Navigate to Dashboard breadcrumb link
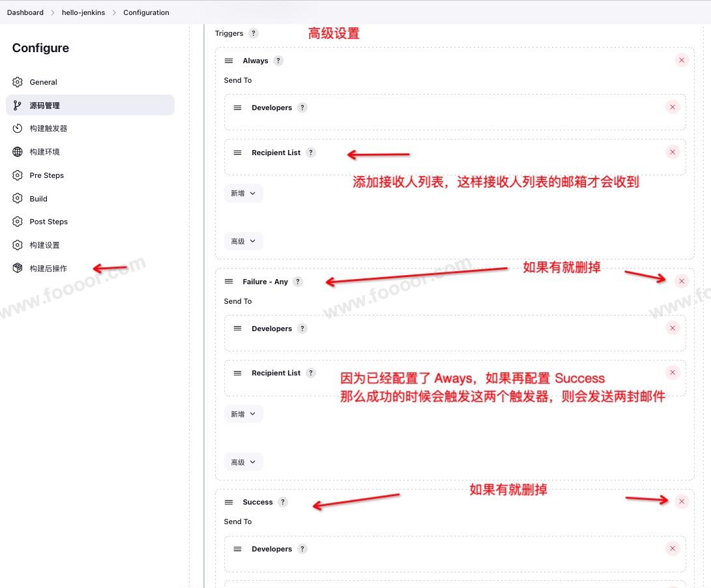This screenshot has width=711, height=588. 25,12
